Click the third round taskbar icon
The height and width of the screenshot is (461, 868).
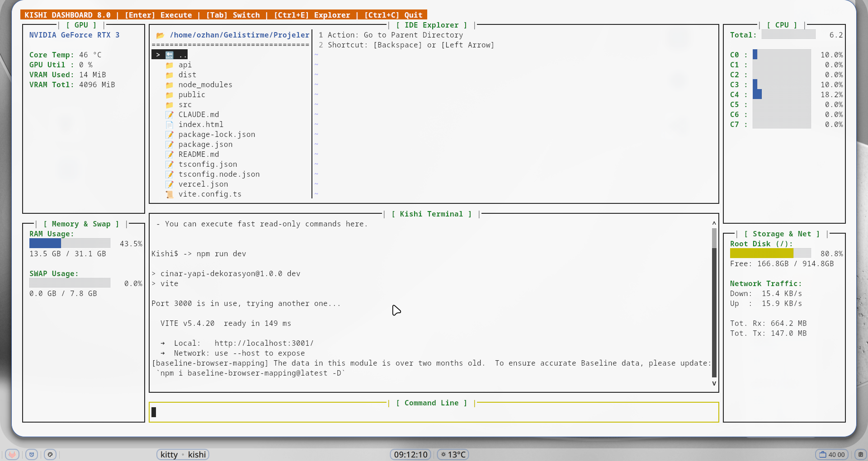point(50,454)
